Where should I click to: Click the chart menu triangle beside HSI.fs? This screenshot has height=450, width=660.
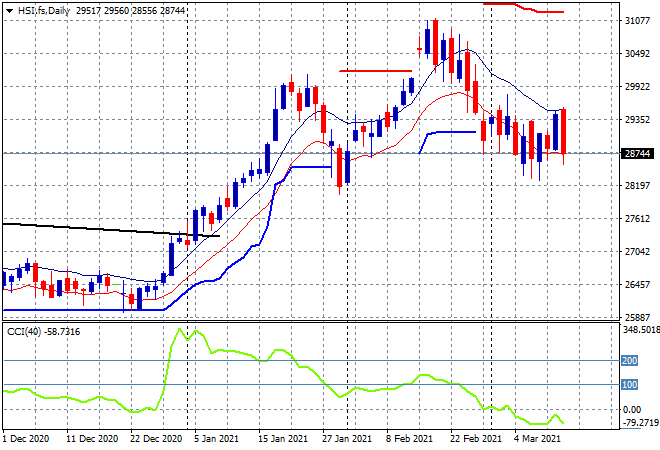(x=9, y=11)
